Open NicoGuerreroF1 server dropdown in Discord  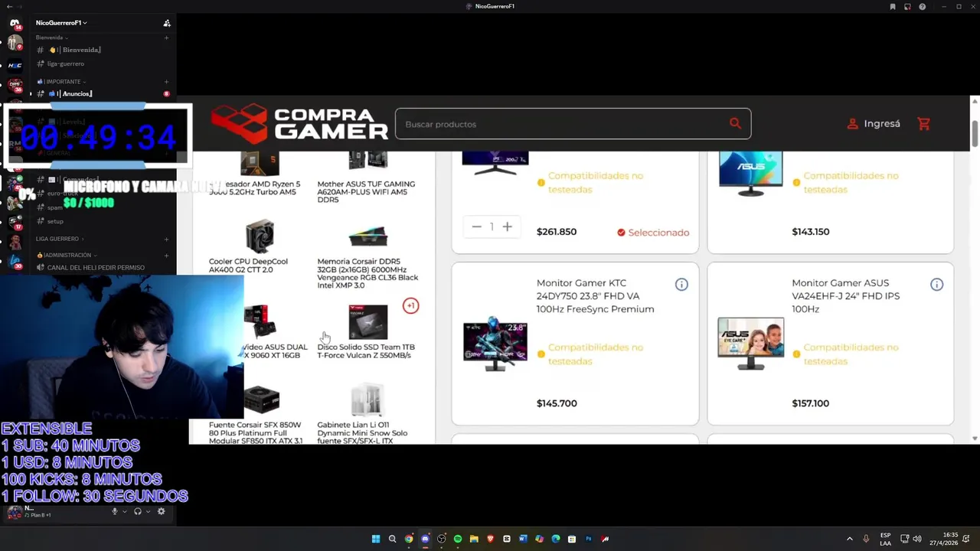pyautogui.click(x=61, y=23)
